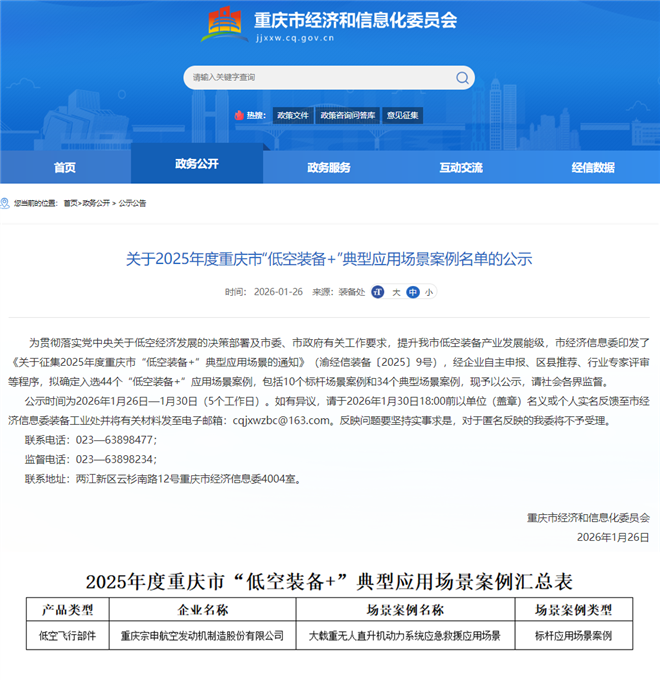Click the 标杆应用场景案例 table cell
The image size is (660, 680).
tap(574, 636)
